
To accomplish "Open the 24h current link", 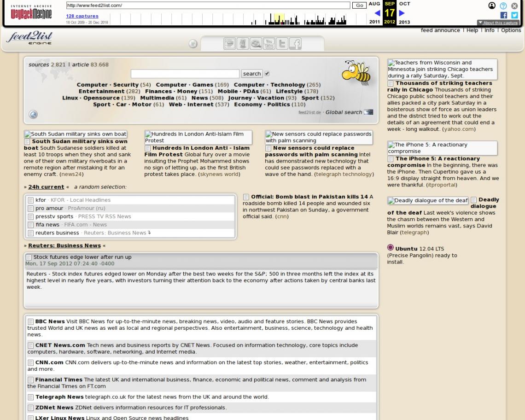I will [46, 187].
